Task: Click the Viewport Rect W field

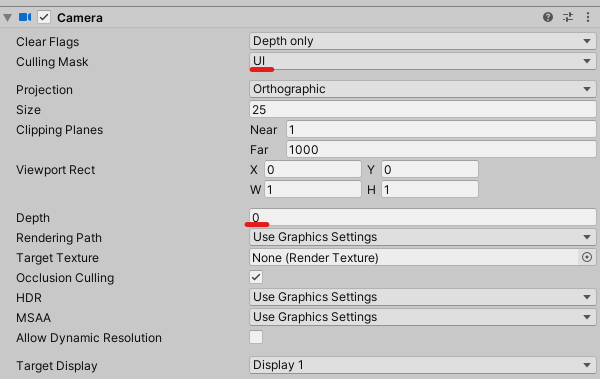Action: click(313, 190)
